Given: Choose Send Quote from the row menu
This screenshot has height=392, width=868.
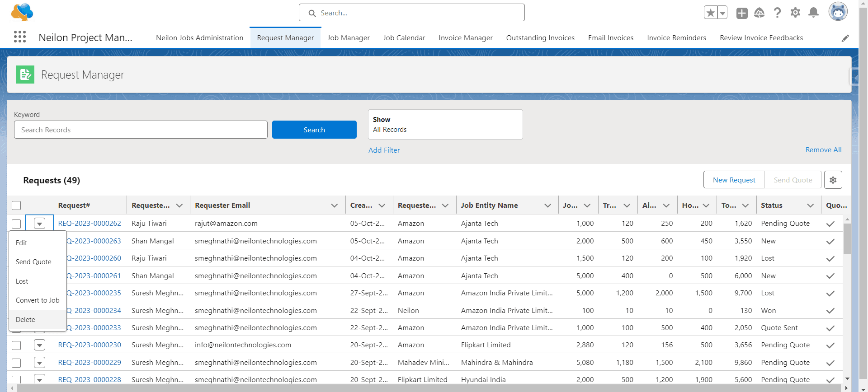Looking at the screenshot, I should [38, 262].
